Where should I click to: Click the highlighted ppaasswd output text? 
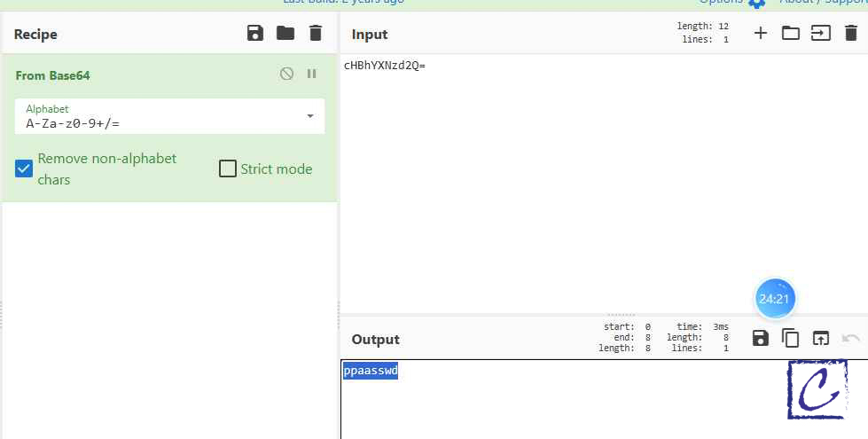[371, 371]
